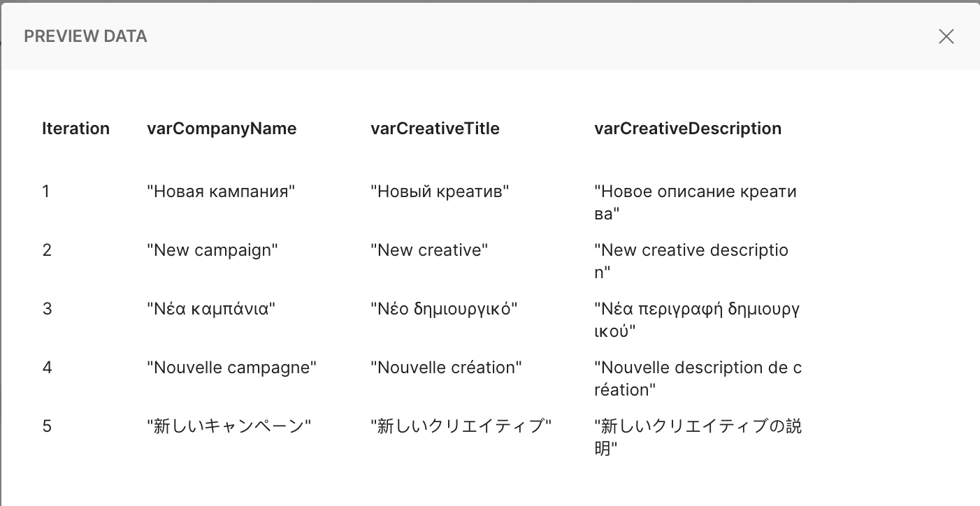Close the Preview Data dialog
Viewport: 980px width, 506px height.
tap(946, 36)
